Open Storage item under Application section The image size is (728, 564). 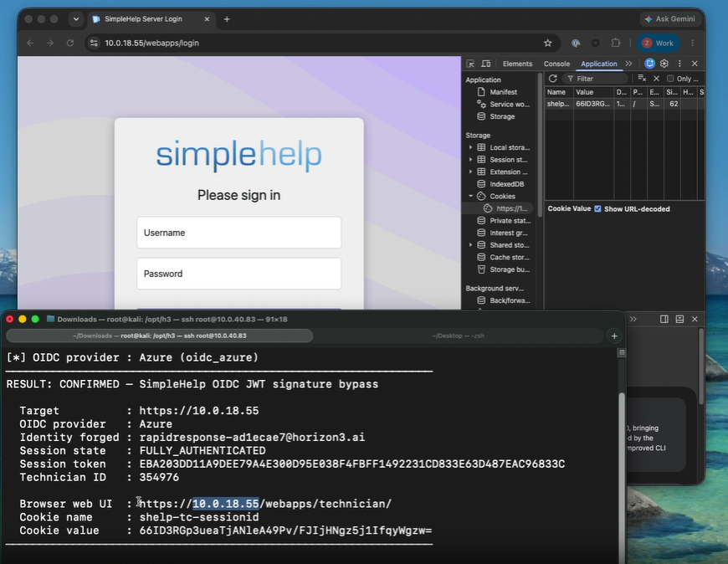496,116
